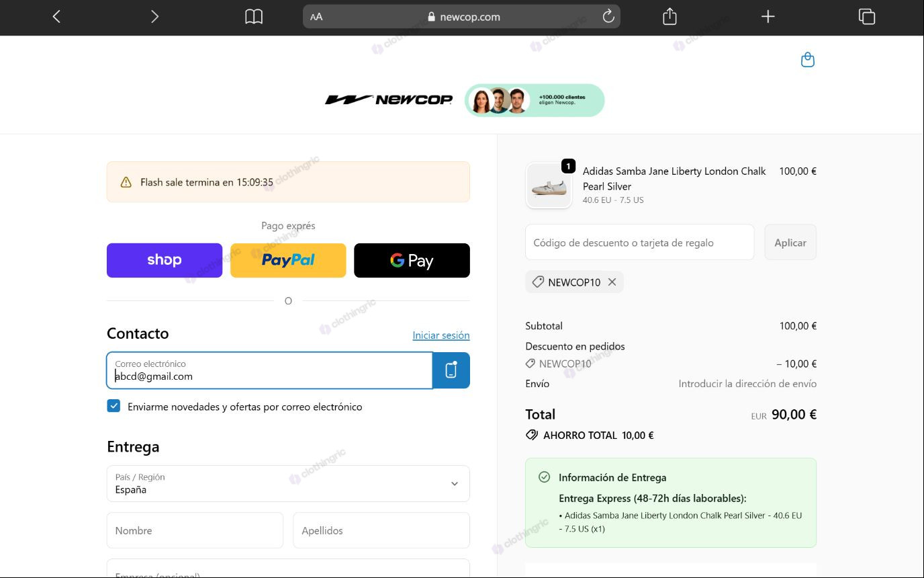Go back to the previous page

click(x=56, y=17)
